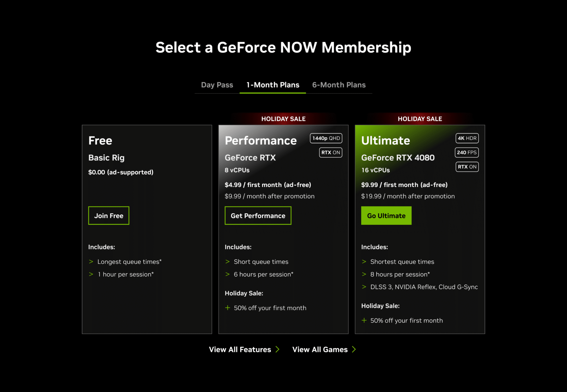567x392 pixels.
Task: Open the View All Games link
Action: [320, 350]
